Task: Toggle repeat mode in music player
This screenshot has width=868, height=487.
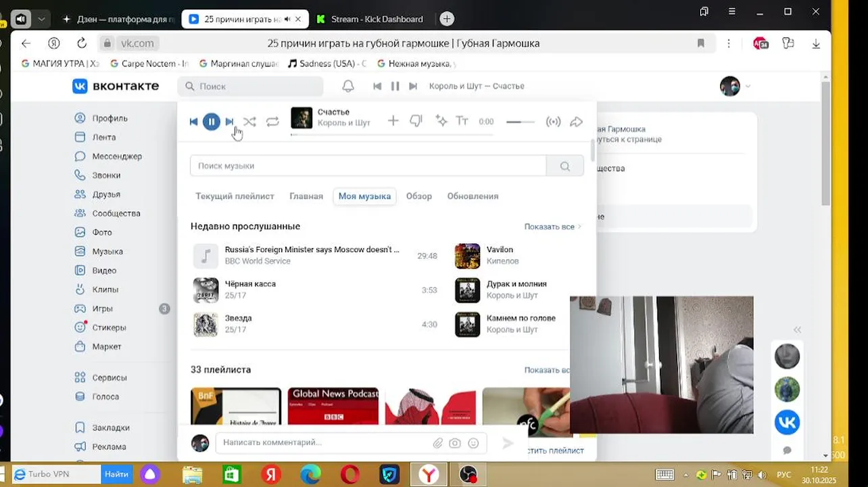Action: 272,122
